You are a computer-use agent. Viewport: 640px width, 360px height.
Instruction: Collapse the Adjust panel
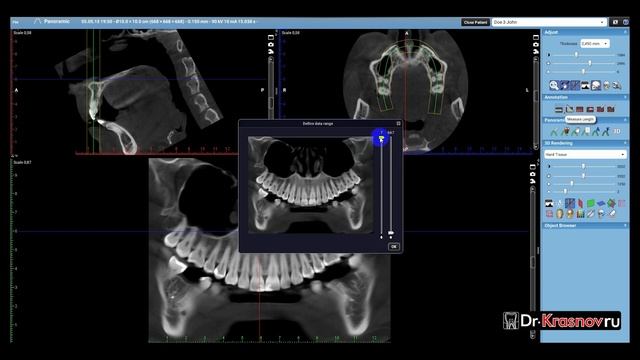click(625, 32)
